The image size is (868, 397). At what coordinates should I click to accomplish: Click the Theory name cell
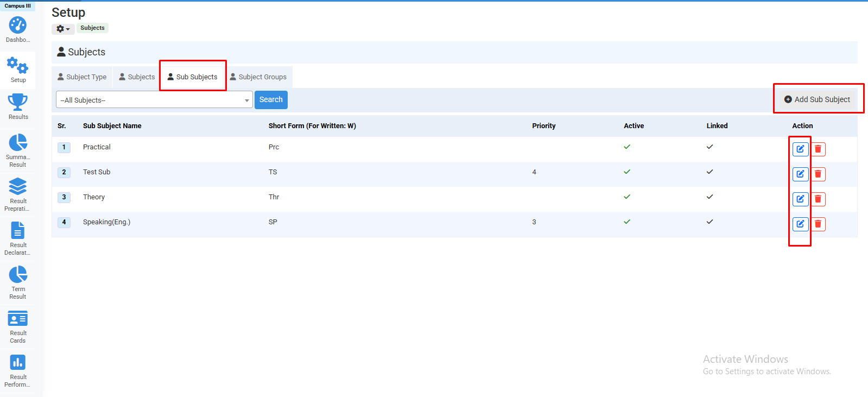point(94,197)
